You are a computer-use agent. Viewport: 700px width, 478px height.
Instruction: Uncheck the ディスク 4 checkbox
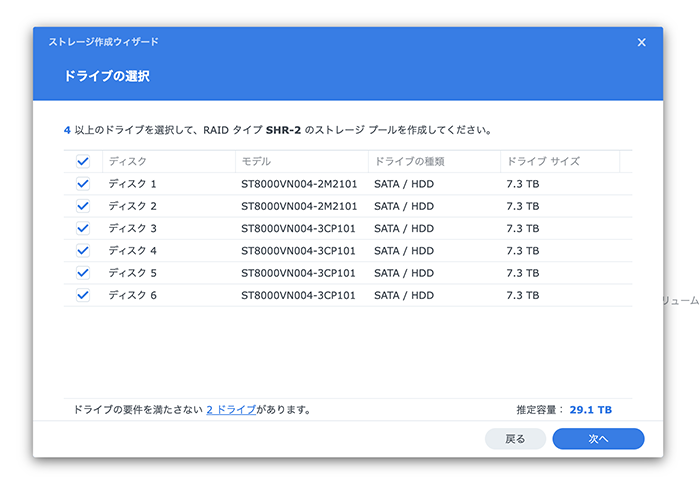(83, 250)
